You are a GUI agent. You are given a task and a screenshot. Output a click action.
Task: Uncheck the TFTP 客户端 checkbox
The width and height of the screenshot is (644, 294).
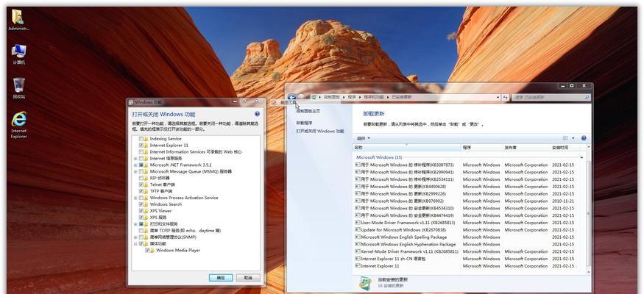pos(141,191)
